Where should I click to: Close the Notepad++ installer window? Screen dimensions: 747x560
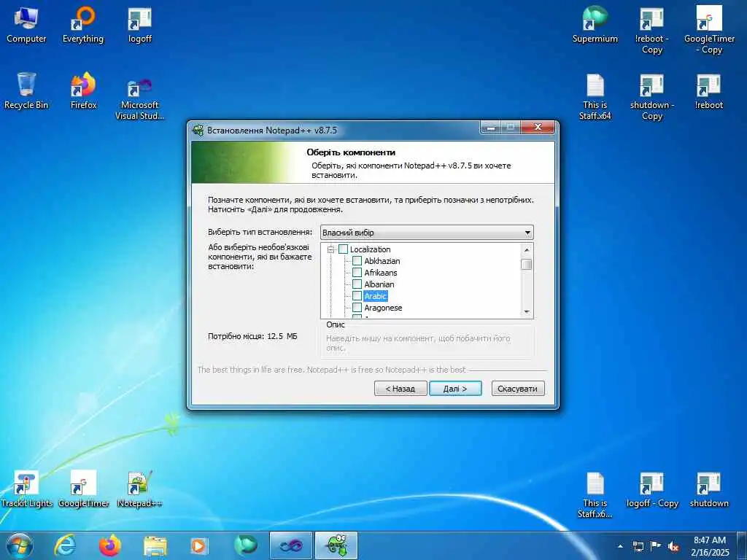click(538, 127)
